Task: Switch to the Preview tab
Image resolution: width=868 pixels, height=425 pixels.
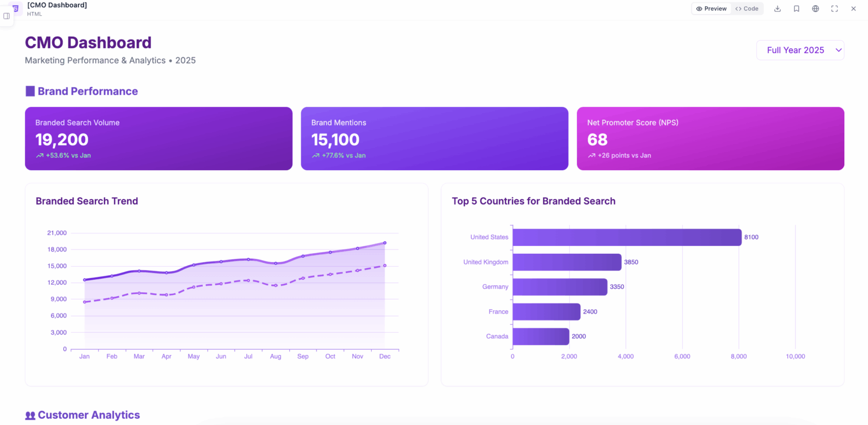Action: tap(711, 8)
